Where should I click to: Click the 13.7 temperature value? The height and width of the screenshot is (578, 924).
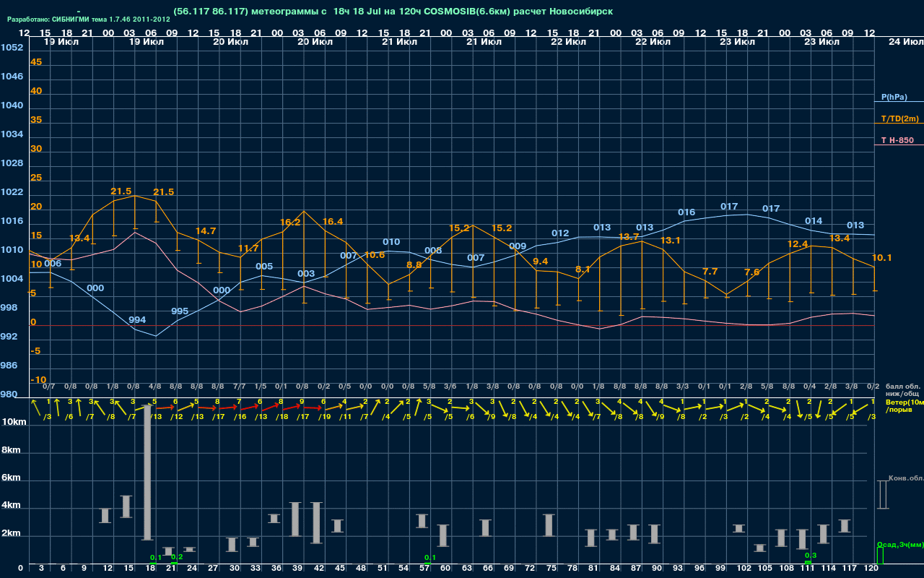point(628,237)
